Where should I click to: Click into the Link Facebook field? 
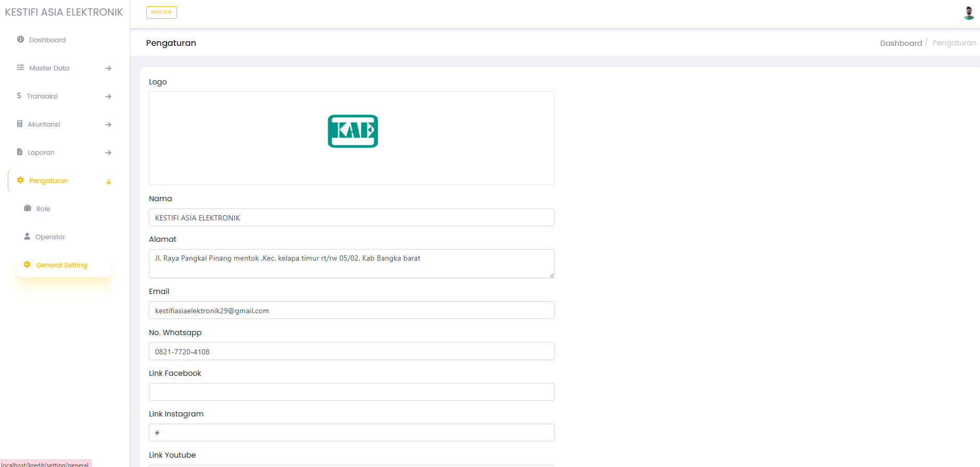tap(351, 392)
